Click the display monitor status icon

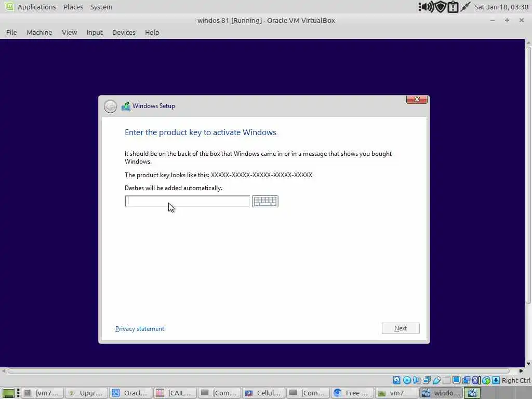tap(456, 380)
